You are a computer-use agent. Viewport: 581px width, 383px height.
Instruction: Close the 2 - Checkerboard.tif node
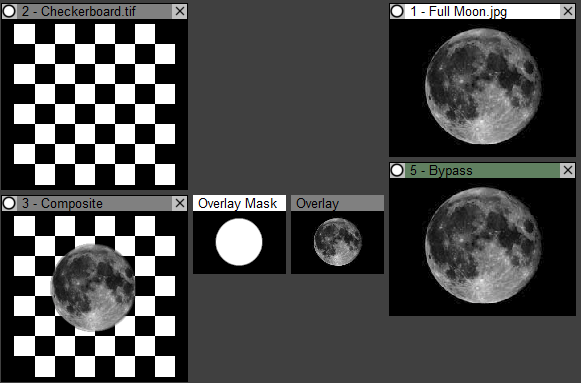[x=180, y=11]
